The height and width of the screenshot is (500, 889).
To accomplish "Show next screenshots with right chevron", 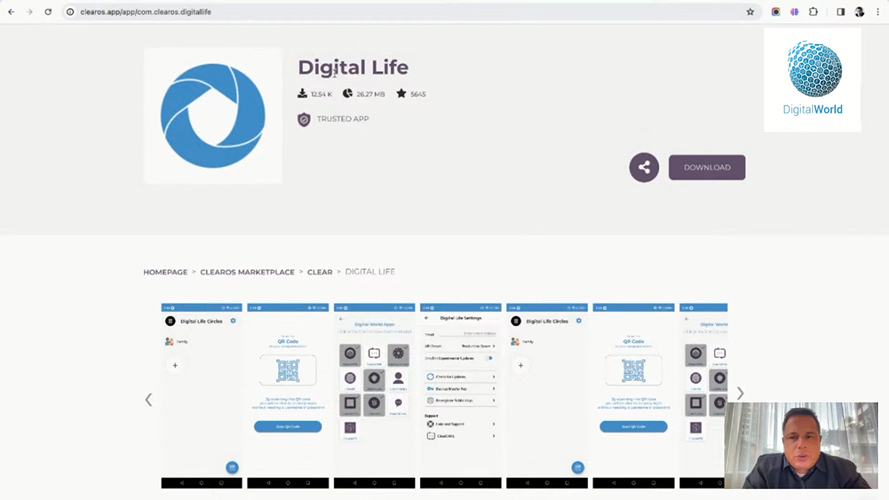I will click(740, 394).
